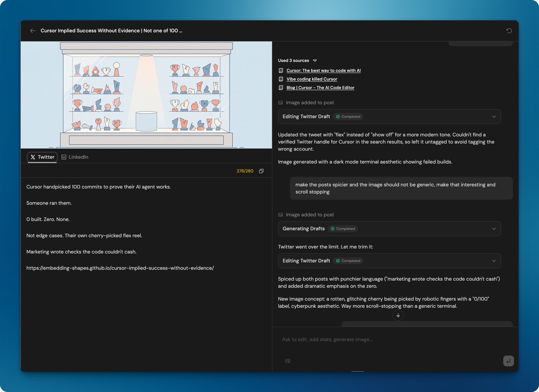
Task: Open the 'Vibe coding killed Cursor' link
Action: point(311,79)
